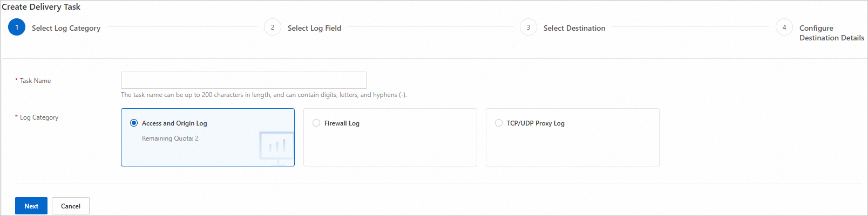
Task: Click the chart icon in Access log card
Action: (276, 147)
